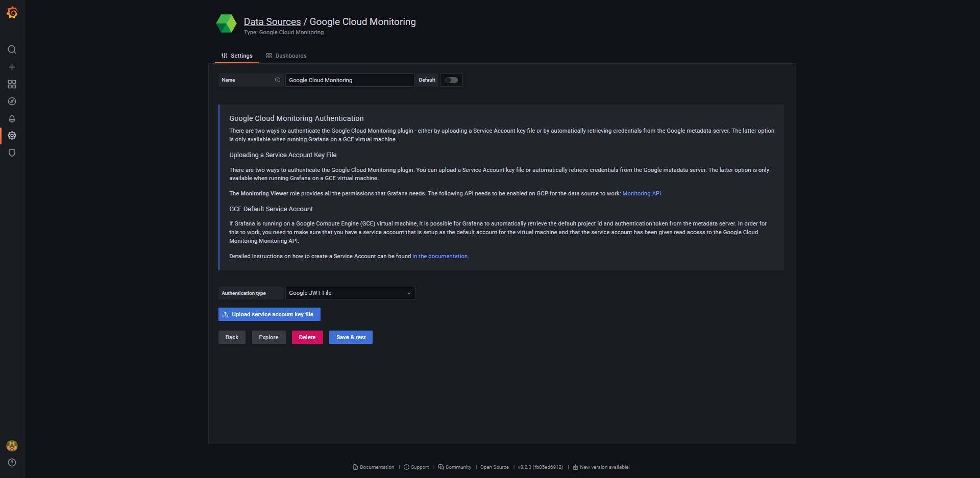Open the footer Community link
Viewport: 980px width, 478px height.
coord(455,467)
